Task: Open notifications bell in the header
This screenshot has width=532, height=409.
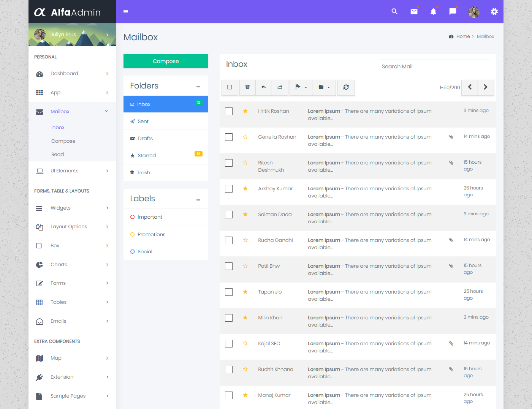Action: (433, 11)
